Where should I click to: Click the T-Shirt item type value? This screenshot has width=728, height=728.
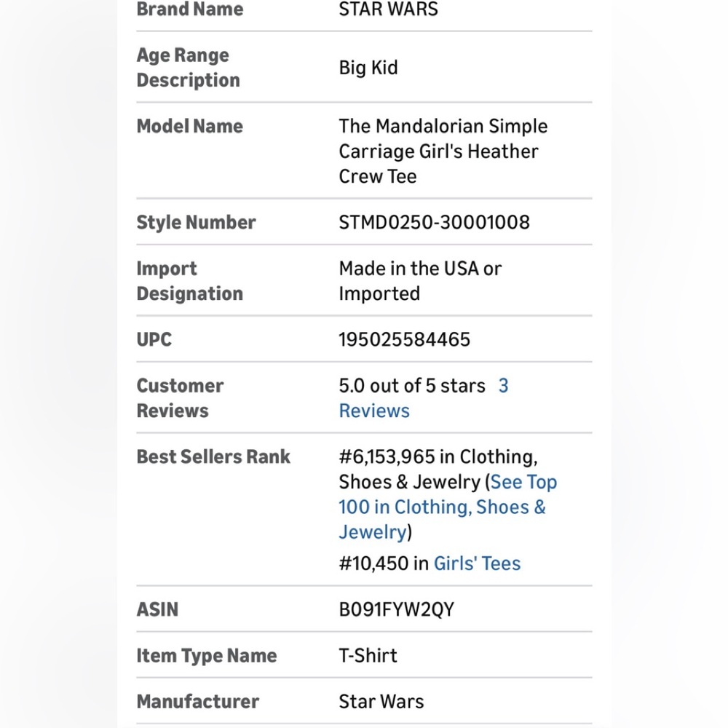coord(368,656)
